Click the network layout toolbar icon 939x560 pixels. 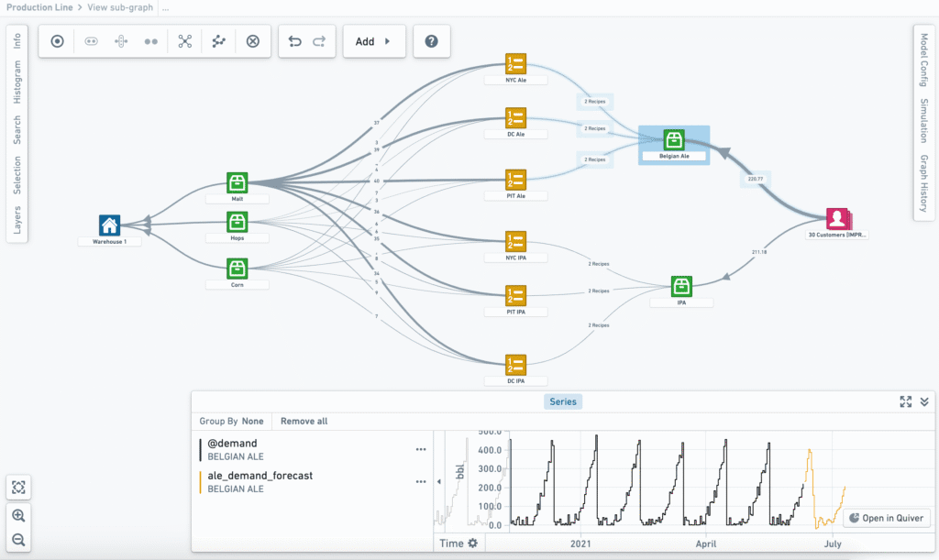185,41
